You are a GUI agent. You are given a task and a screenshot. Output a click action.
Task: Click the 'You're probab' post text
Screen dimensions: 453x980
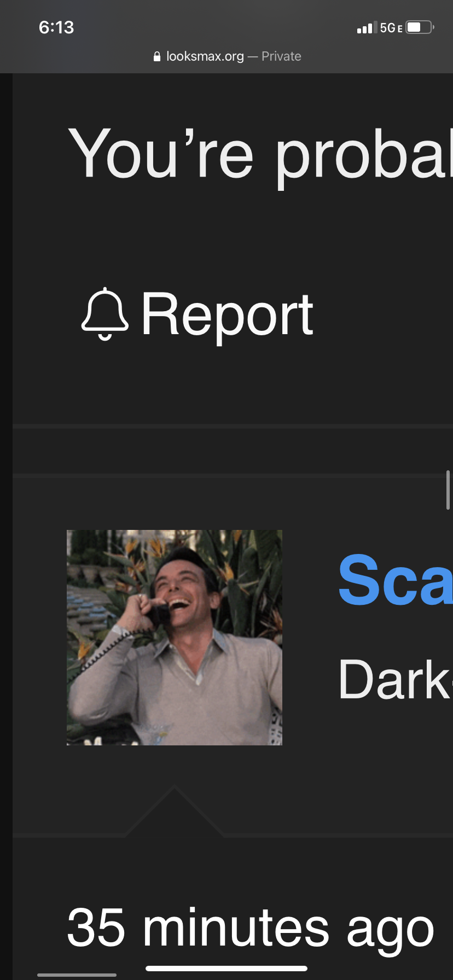click(x=260, y=154)
